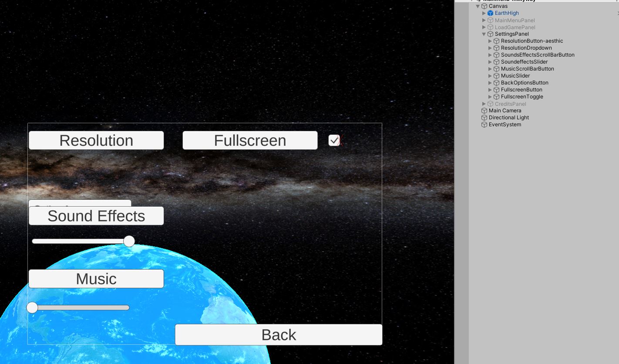Image resolution: width=619 pixels, height=364 pixels.
Task: Select ResolutionButton-aesthic text in hierarchy
Action: coord(532,41)
